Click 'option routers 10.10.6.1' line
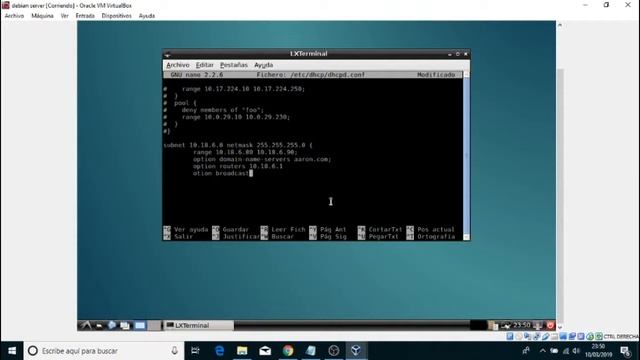640x360 pixels. click(x=238, y=166)
